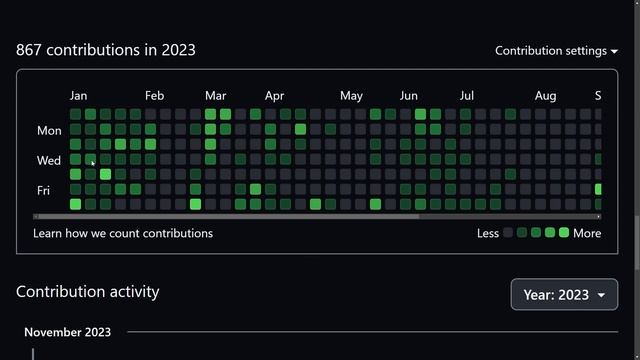The height and width of the screenshot is (360, 640).
Task: Click the 'Wed' weekday label
Action: [49, 160]
